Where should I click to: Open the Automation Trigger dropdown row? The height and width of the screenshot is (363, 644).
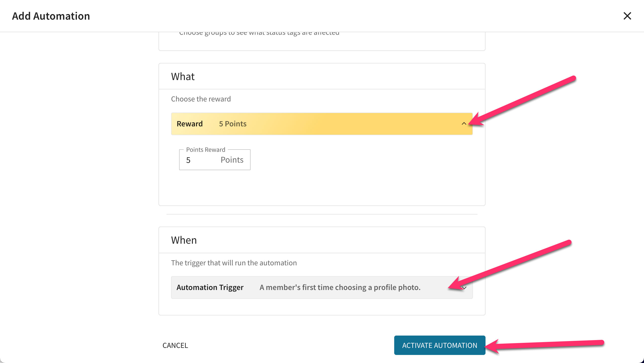tap(322, 287)
